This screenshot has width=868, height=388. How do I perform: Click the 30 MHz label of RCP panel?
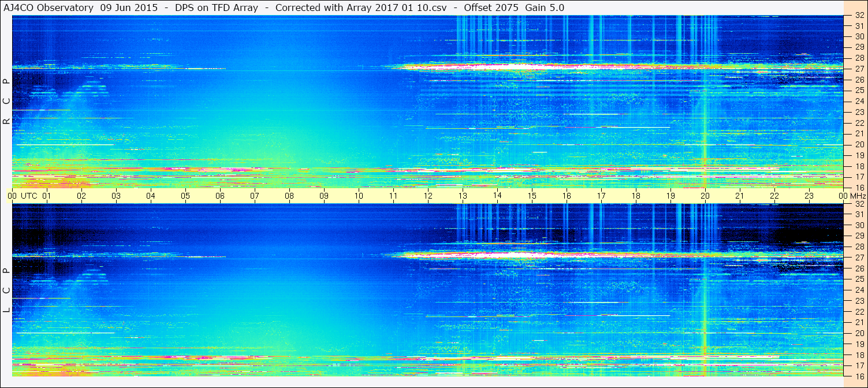[x=859, y=37]
